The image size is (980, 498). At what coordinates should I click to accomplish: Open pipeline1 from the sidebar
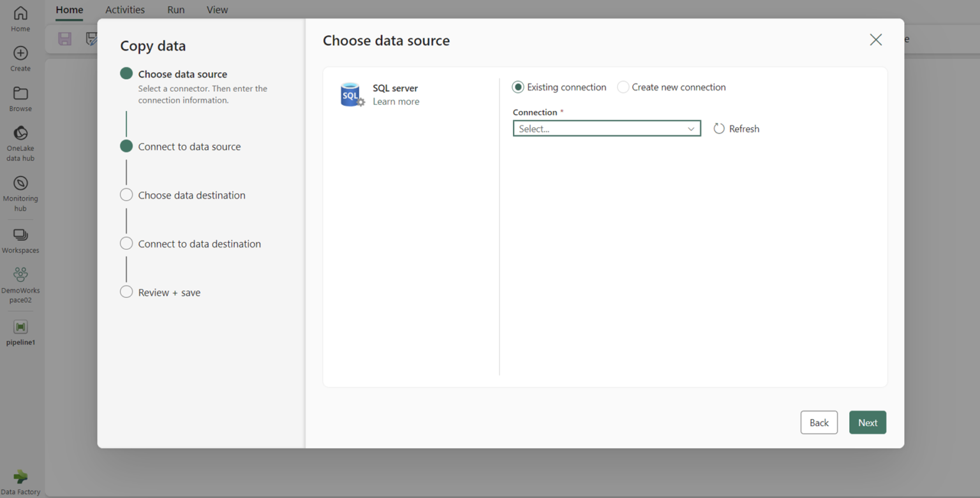click(x=20, y=328)
